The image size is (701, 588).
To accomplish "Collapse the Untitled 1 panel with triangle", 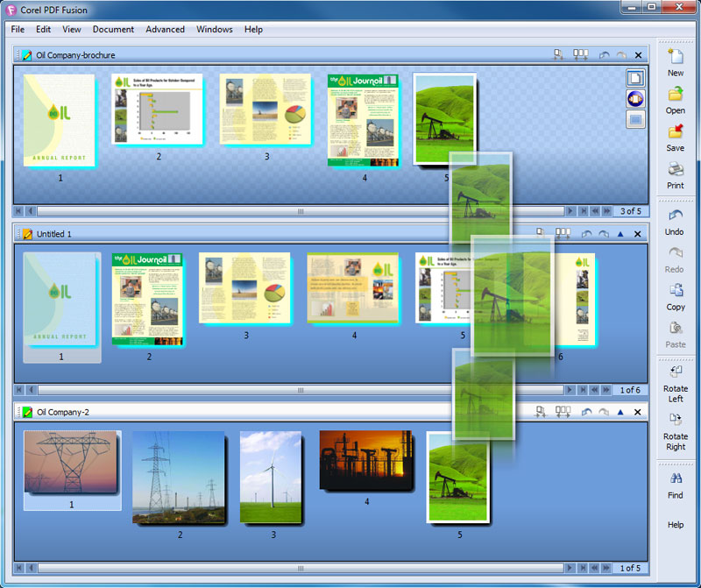I will (620, 234).
